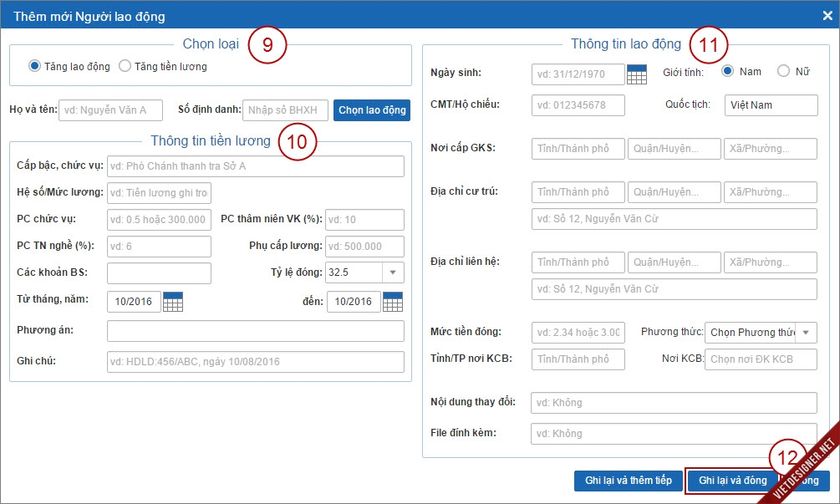Focus the Họ và tên input field

(x=110, y=110)
